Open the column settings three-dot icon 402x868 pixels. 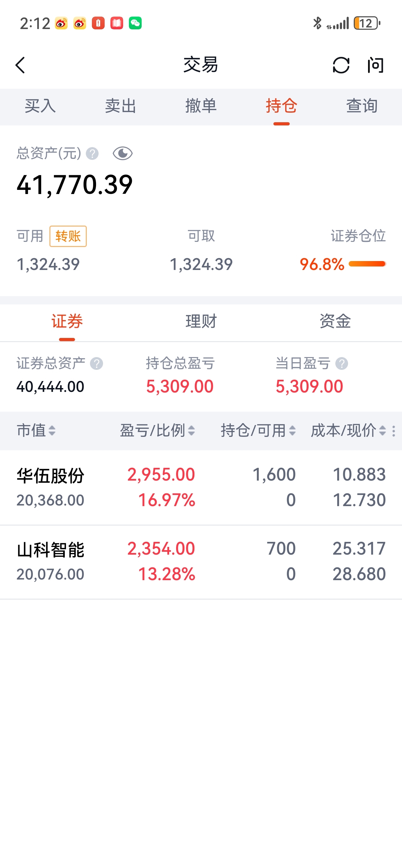click(394, 431)
